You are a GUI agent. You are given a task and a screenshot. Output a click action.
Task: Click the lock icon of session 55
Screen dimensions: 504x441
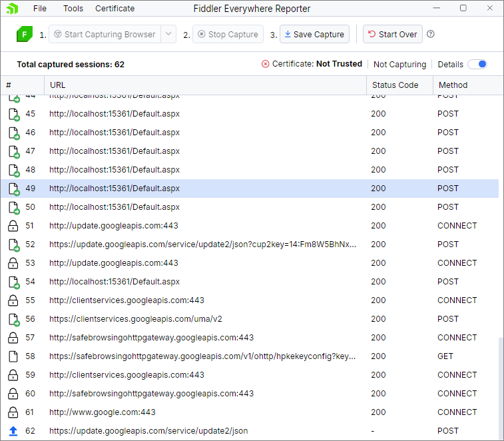click(x=13, y=300)
